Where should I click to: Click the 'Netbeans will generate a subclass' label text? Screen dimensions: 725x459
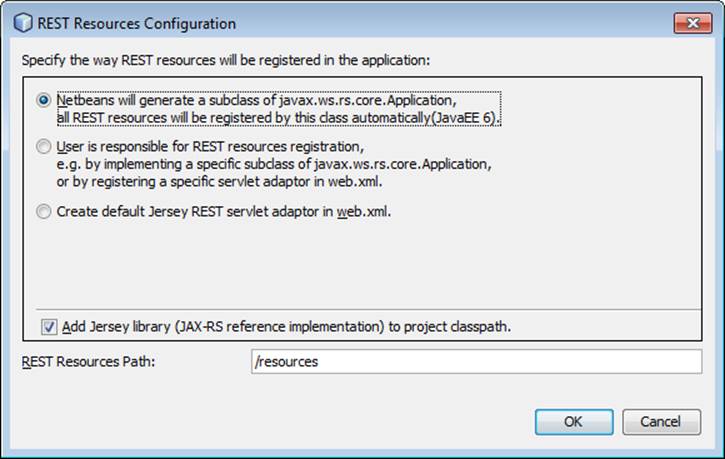click(256, 101)
